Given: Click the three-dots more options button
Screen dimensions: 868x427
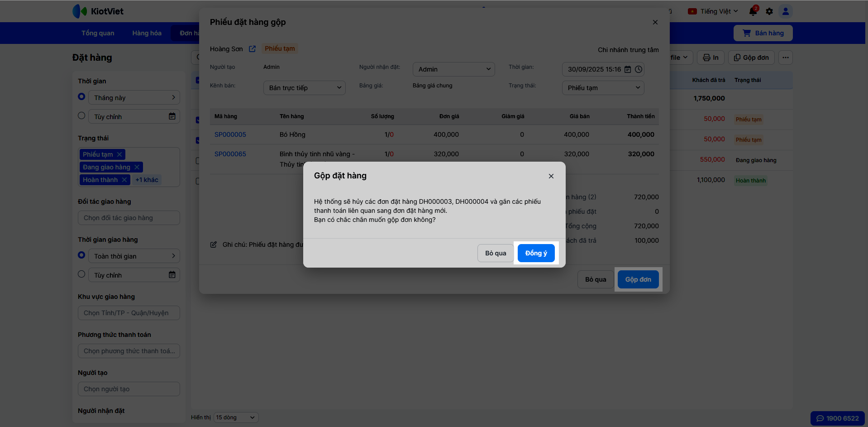Looking at the screenshot, I should click(x=786, y=58).
